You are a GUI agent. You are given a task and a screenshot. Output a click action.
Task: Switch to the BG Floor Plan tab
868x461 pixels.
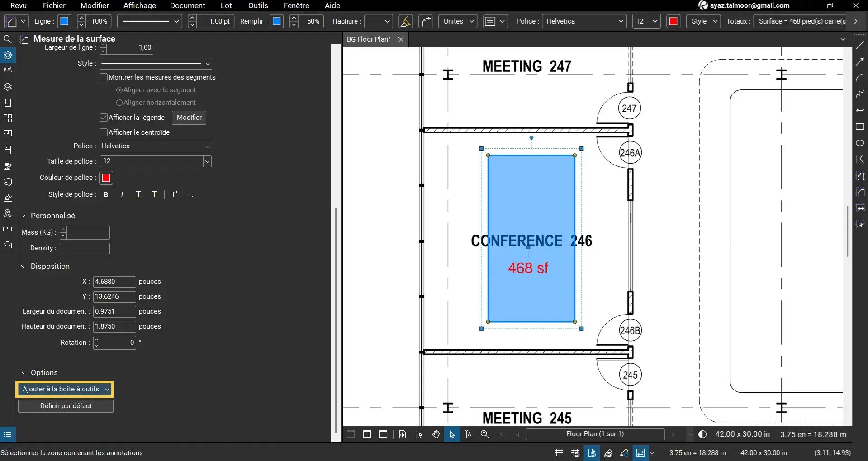coord(369,39)
